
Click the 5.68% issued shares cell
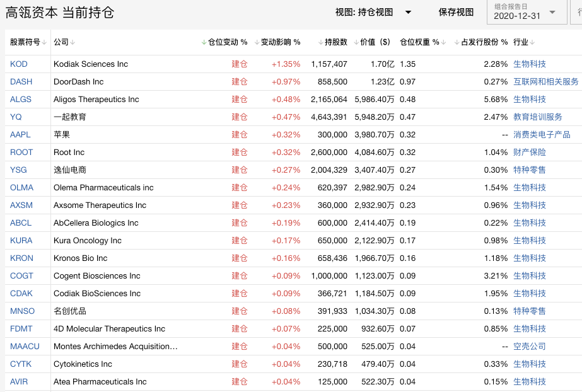496,100
